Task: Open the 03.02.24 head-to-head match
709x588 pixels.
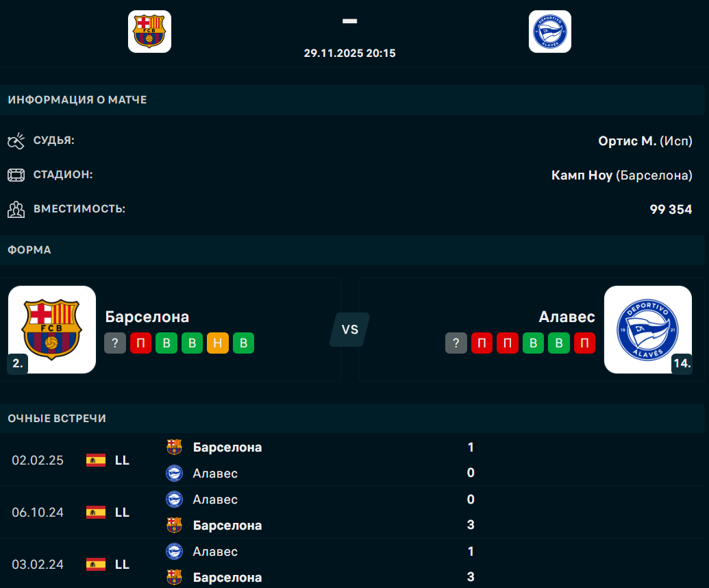Action: [x=355, y=564]
